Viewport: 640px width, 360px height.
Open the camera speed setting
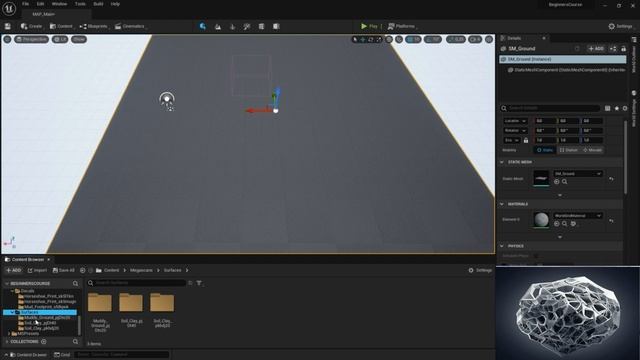click(x=476, y=40)
